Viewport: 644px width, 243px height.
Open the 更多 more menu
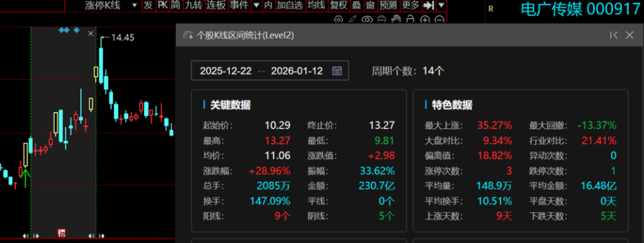tap(411, 5)
